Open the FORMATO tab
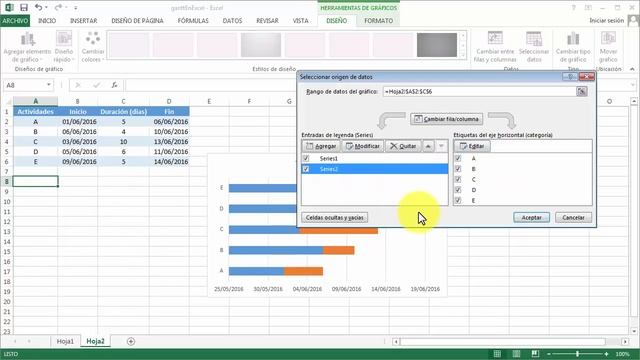 point(378,20)
